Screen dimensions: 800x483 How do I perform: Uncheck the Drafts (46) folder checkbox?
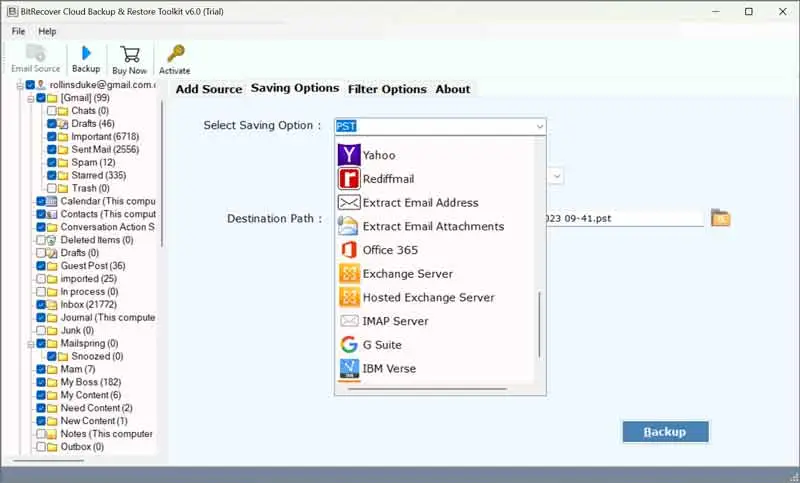coord(52,124)
